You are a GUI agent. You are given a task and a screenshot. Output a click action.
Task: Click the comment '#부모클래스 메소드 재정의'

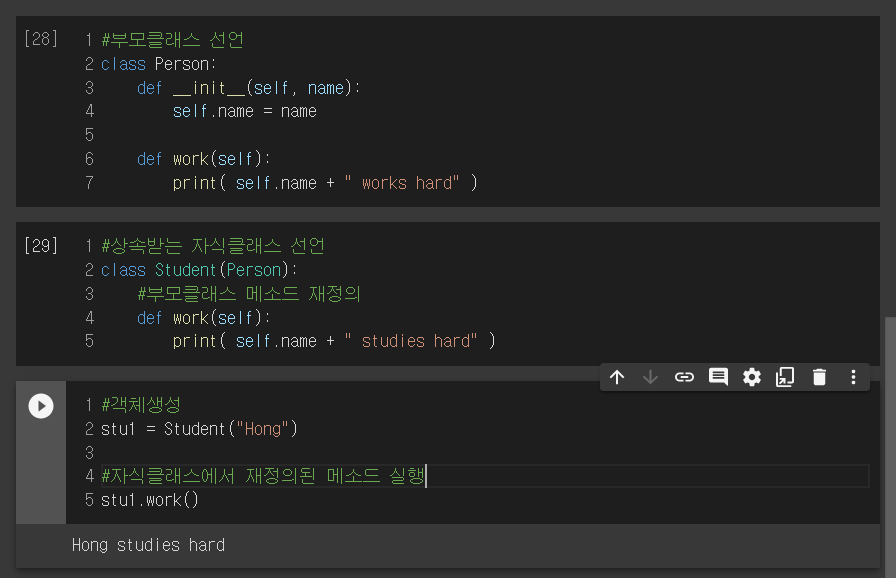tap(249, 294)
